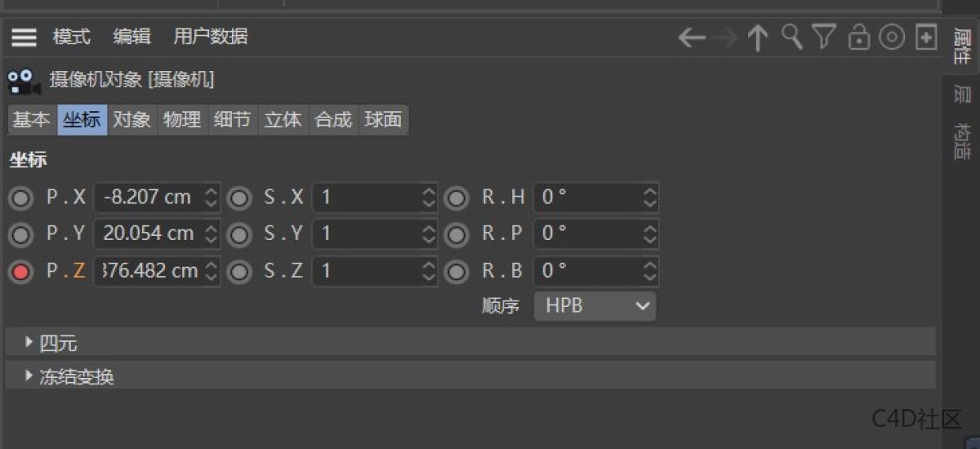The height and width of the screenshot is (449, 980).
Task: Switch to the 对象 tab
Action: tap(132, 120)
